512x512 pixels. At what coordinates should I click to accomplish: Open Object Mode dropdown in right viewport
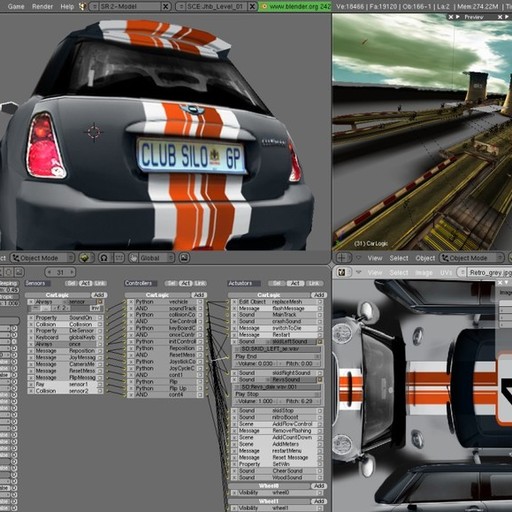[x=472, y=258]
